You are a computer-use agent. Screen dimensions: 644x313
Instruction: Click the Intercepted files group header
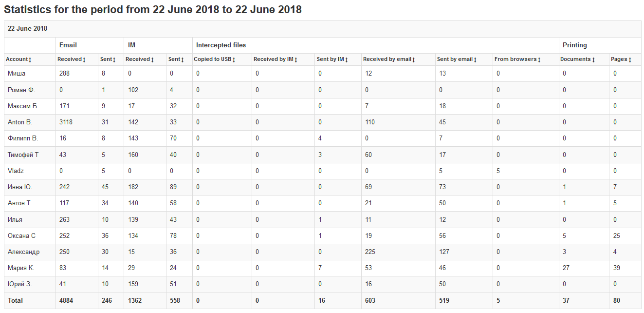point(221,45)
